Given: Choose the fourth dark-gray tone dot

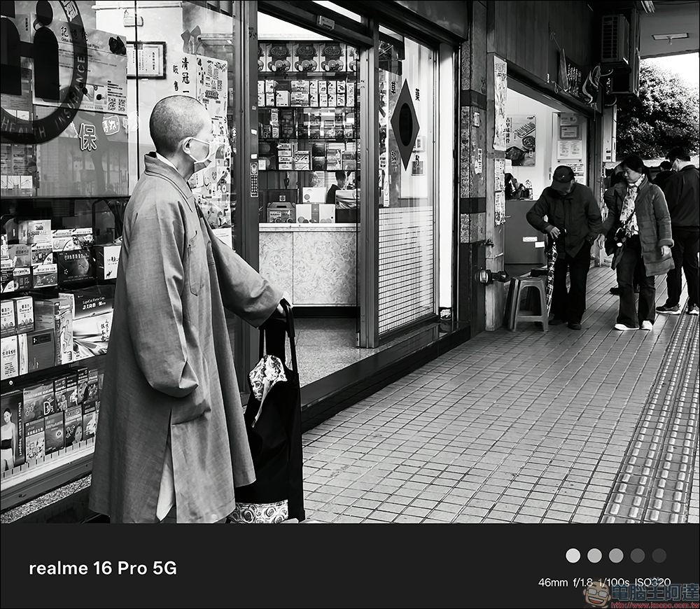Looking at the screenshot, I should coord(638,555).
